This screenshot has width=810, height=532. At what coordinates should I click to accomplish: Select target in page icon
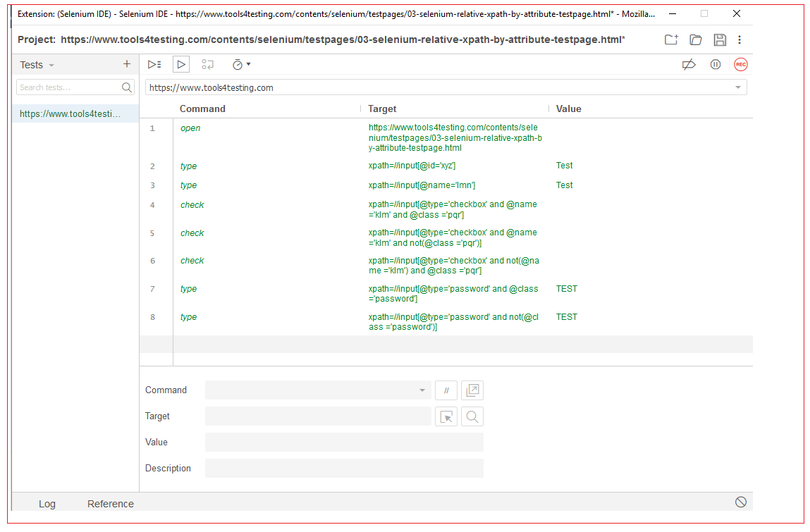[446, 416]
